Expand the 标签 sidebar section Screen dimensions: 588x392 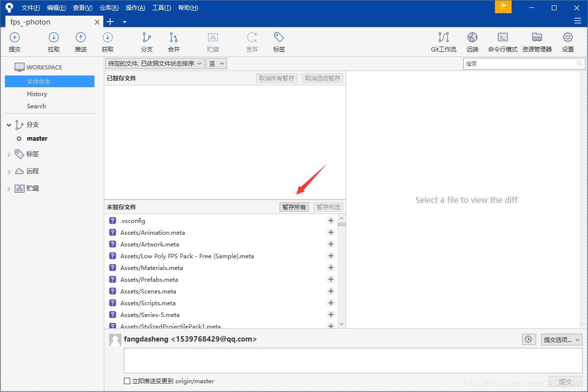[9, 154]
